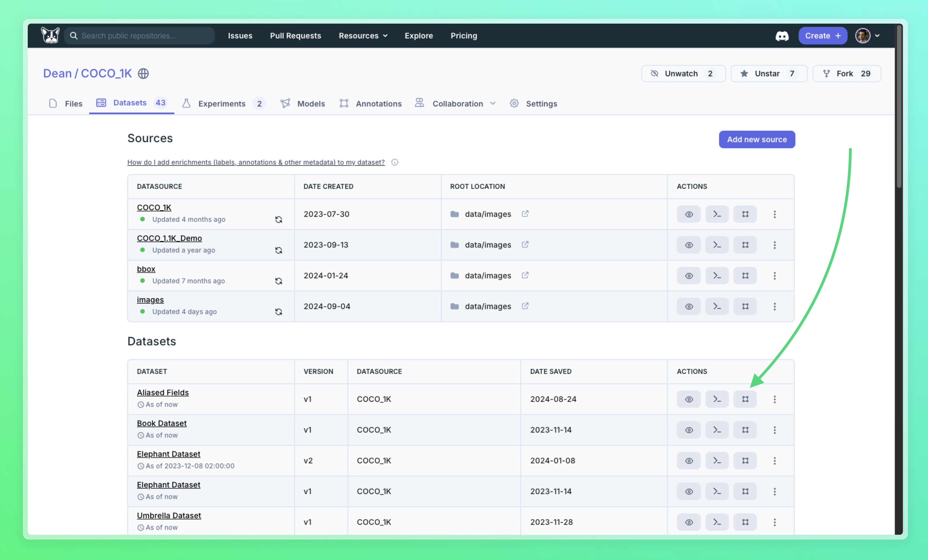Image resolution: width=928 pixels, height=560 pixels.
Task: Click info icon beside enrichments help link
Action: point(395,162)
